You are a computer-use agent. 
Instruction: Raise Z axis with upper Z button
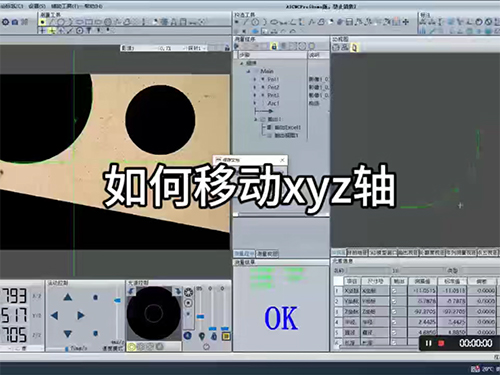[96, 297]
